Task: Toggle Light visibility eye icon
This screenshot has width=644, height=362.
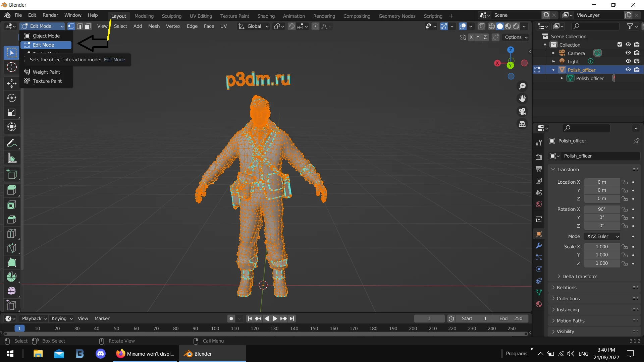Action: pos(628,61)
